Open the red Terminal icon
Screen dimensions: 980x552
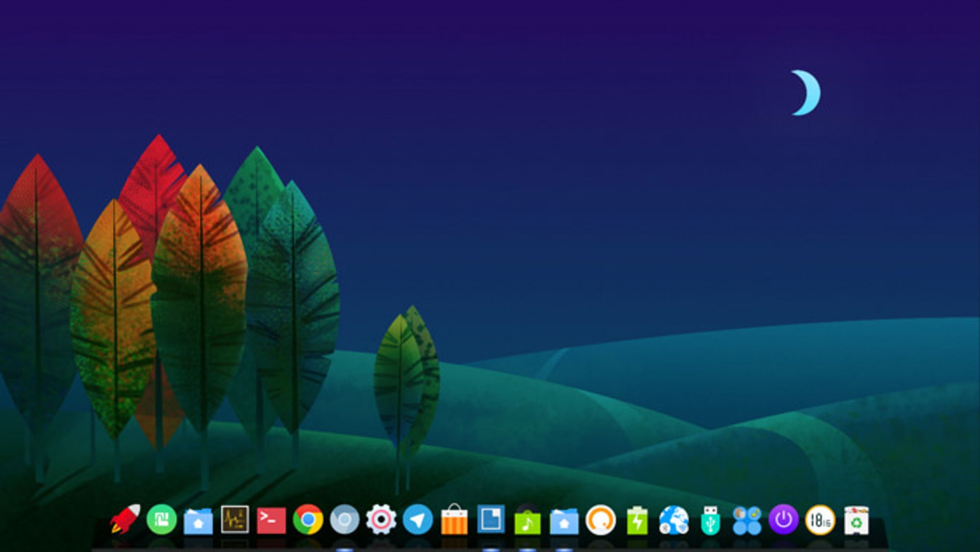pos(271,520)
